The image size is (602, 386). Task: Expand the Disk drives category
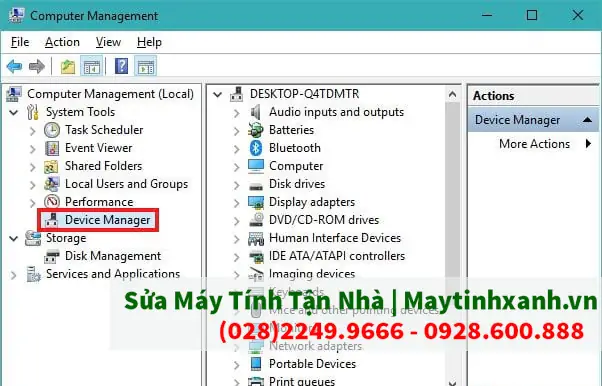pyautogui.click(x=236, y=185)
